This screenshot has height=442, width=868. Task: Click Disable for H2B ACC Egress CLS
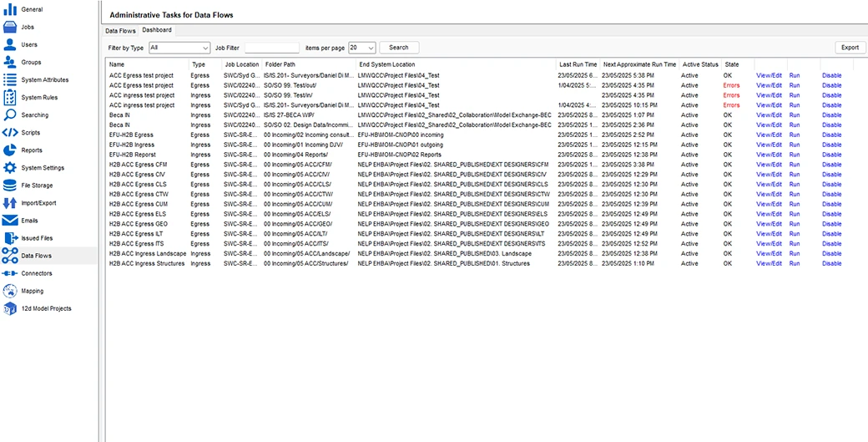click(831, 185)
